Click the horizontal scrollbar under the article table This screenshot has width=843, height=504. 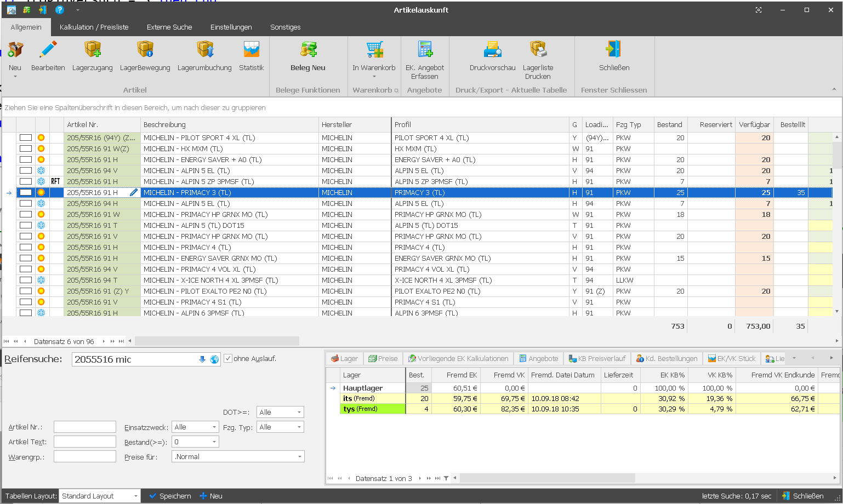pos(217,341)
